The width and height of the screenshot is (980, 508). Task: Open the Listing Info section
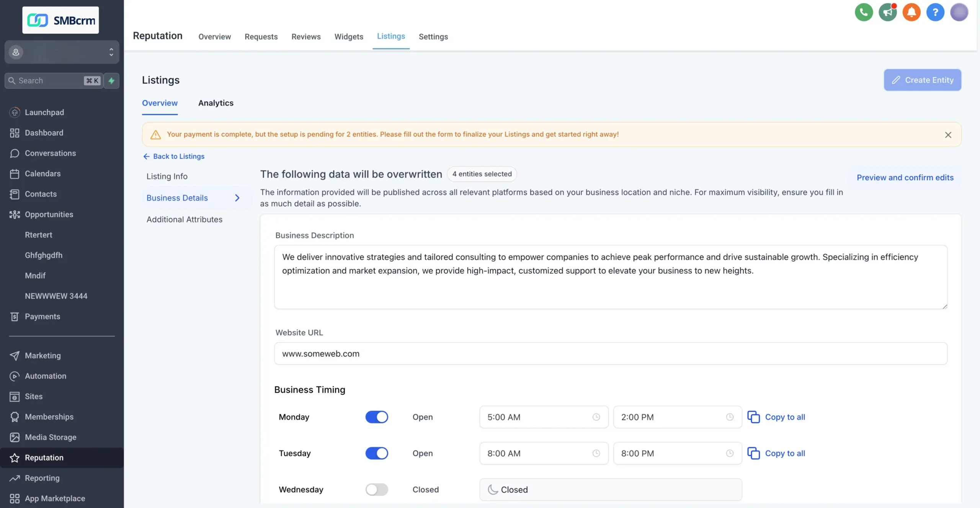pos(167,176)
